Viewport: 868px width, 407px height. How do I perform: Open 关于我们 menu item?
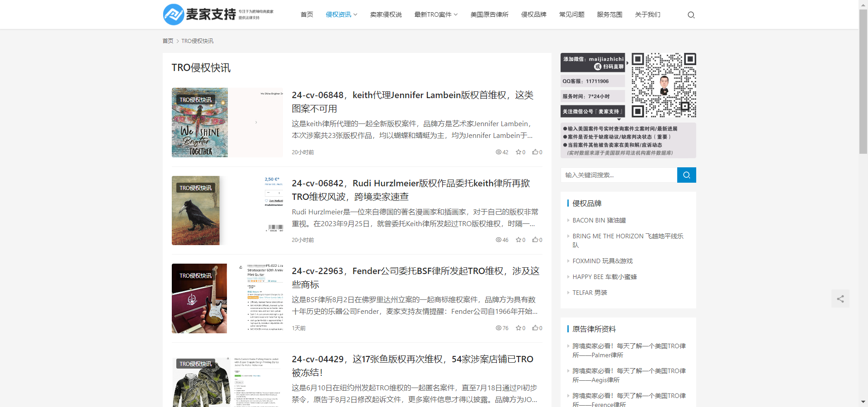(x=648, y=14)
